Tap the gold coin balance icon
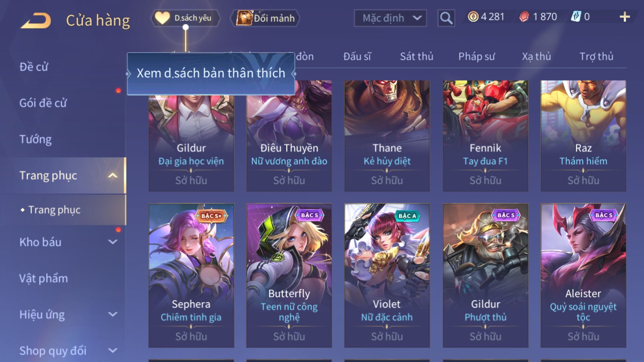The width and height of the screenshot is (644, 362). click(x=473, y=17)
